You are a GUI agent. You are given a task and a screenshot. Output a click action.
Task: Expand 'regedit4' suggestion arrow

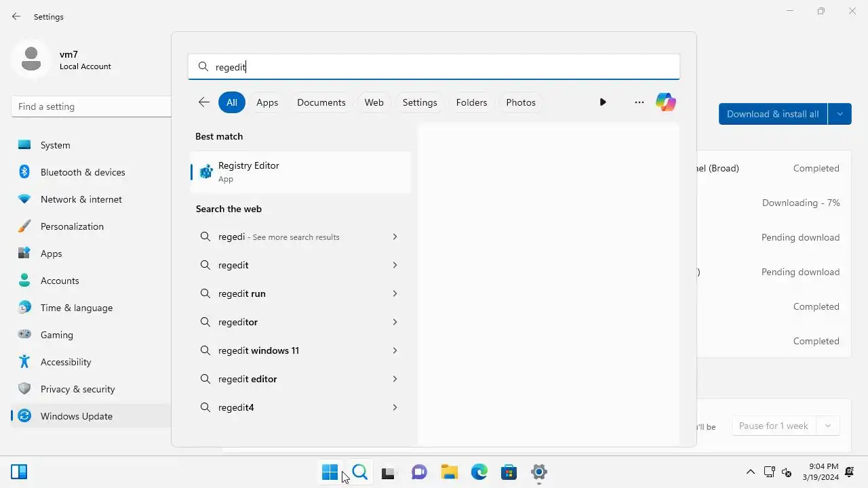395,407
